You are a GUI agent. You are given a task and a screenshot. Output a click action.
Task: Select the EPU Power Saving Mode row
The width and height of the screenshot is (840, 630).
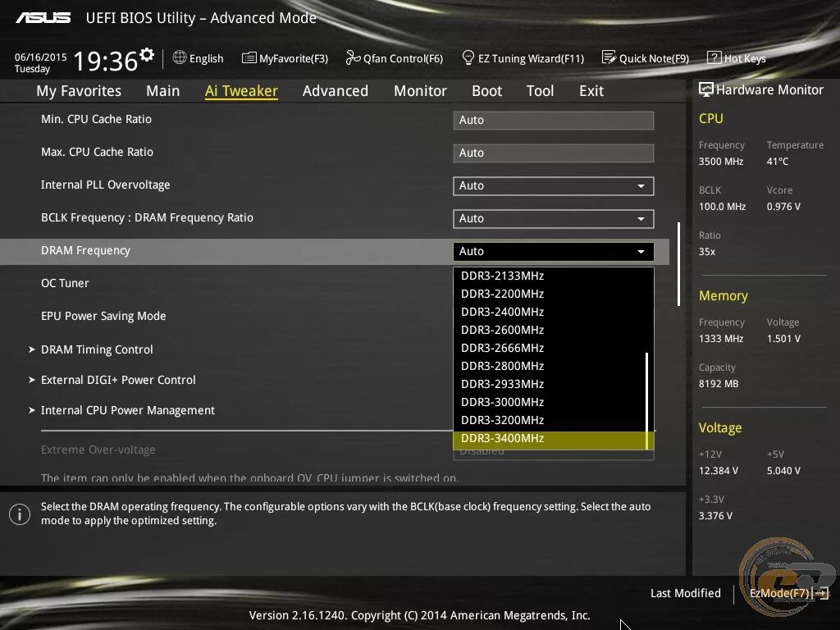tap(103, 316)
